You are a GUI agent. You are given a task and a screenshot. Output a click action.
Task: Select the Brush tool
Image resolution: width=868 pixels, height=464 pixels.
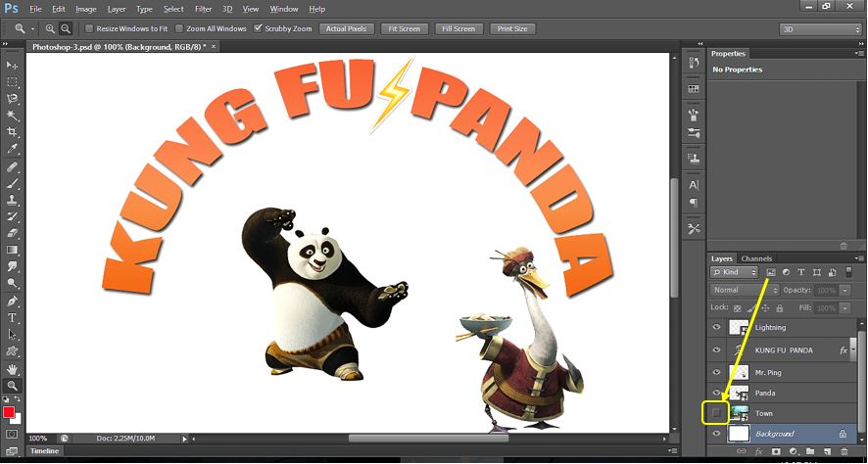pyautogui.click(x=12, y=184)
